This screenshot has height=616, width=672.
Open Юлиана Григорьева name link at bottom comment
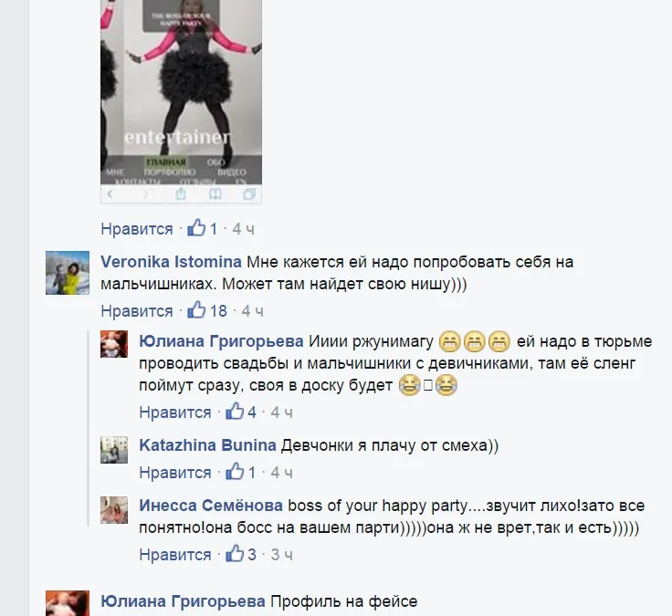pyautogui.click(x=183, y=601)
